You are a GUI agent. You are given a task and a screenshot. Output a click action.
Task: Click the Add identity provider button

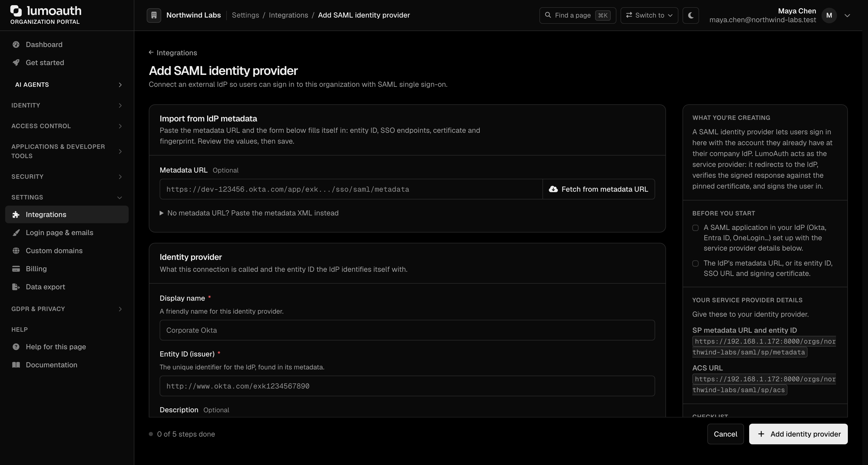click(x=798, y=434)
